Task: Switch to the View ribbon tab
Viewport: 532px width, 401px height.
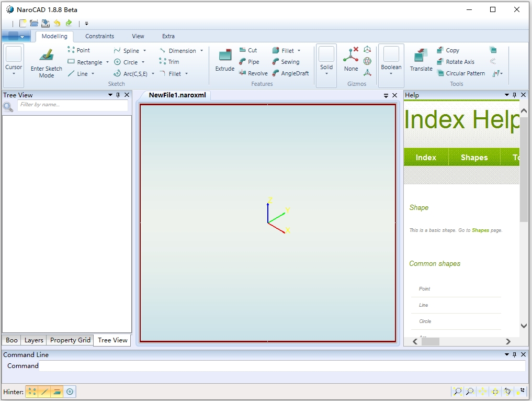Action: click(x=138, y=36)
